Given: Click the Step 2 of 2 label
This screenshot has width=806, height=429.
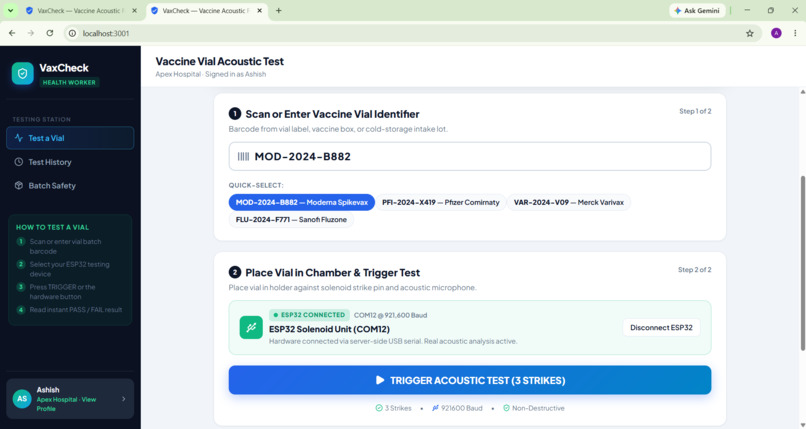Looking at the screenshot, I should 694,269.
